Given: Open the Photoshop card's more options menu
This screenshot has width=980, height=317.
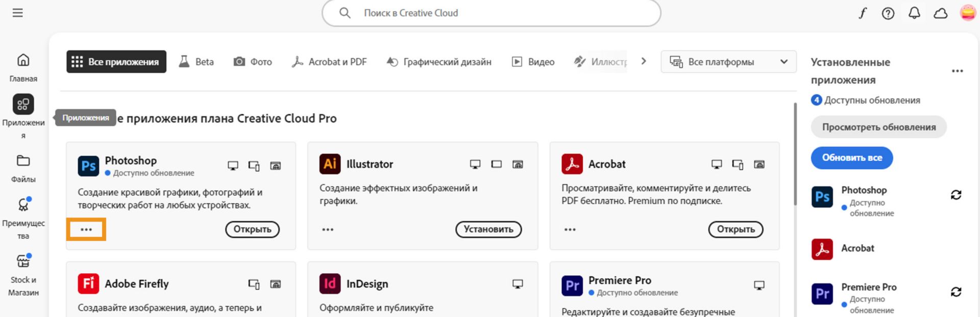Looking at the screenshot, I should click(x=86, y=230).
